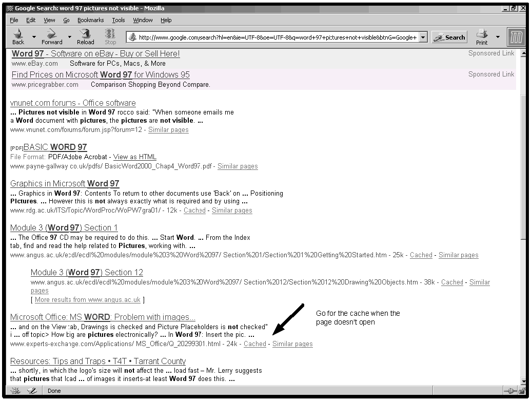Open the Tools menu
532x400 pixels.
coord(119,20)
